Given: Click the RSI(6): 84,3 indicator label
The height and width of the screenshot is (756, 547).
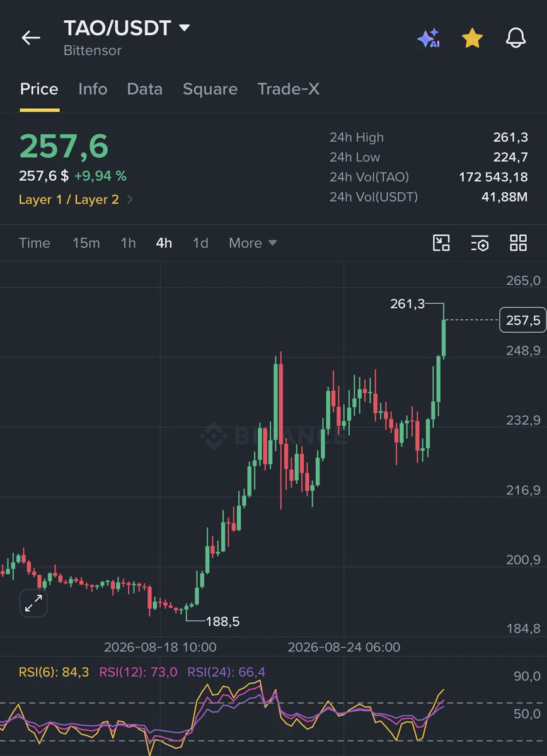Looking at the screenshot, I should (x=54, y=672).
